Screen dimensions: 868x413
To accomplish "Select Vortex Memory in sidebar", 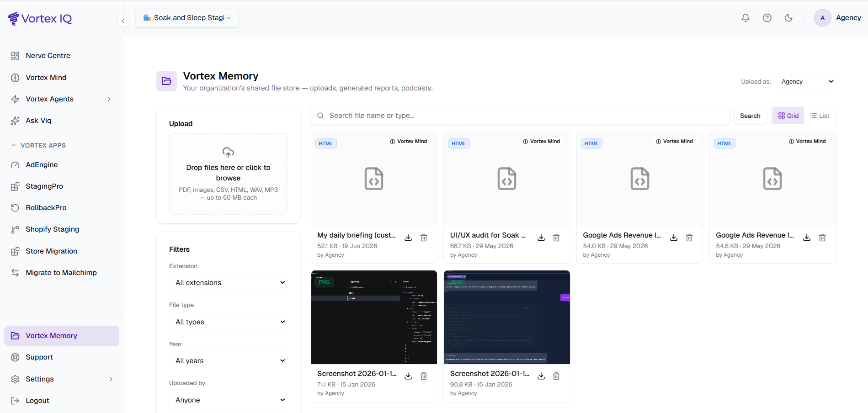I will [x=62, y=336].
